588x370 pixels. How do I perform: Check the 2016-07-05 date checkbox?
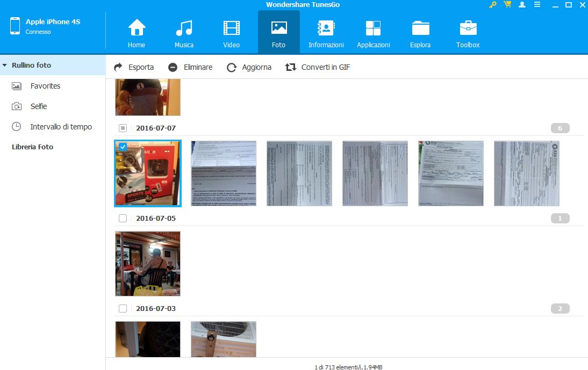pos(123,219)
